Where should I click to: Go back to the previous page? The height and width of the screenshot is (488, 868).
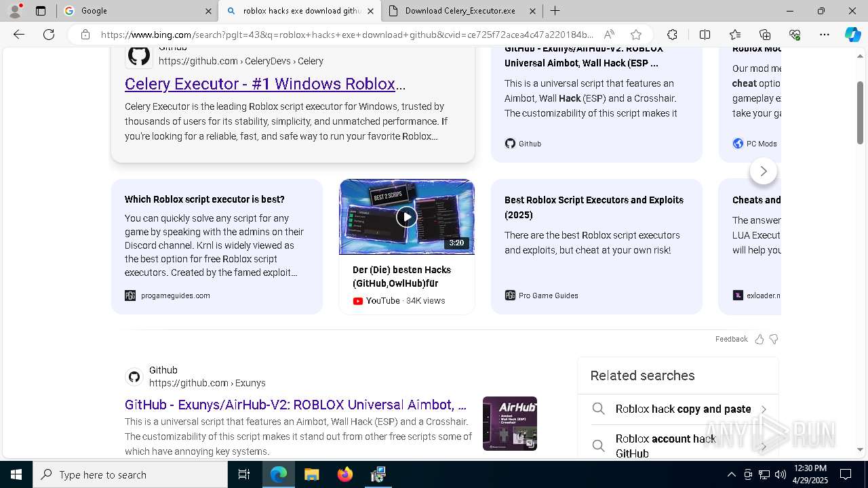click(19, 35)
